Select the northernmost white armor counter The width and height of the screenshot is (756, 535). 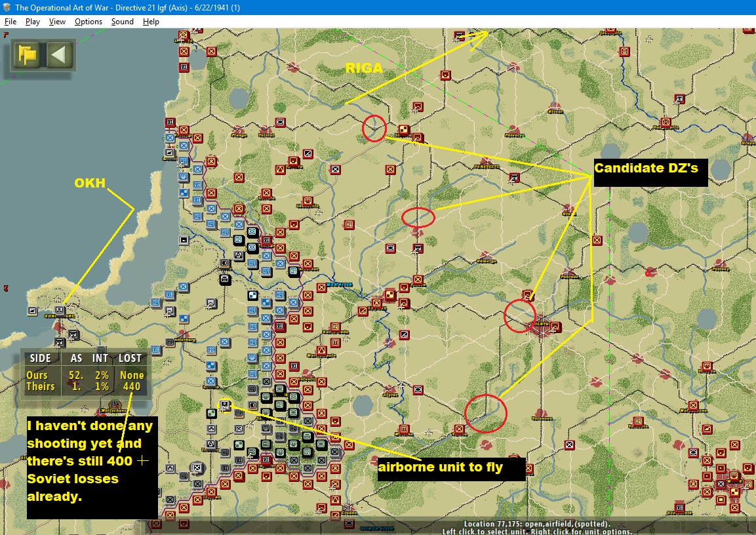[280, 123]
